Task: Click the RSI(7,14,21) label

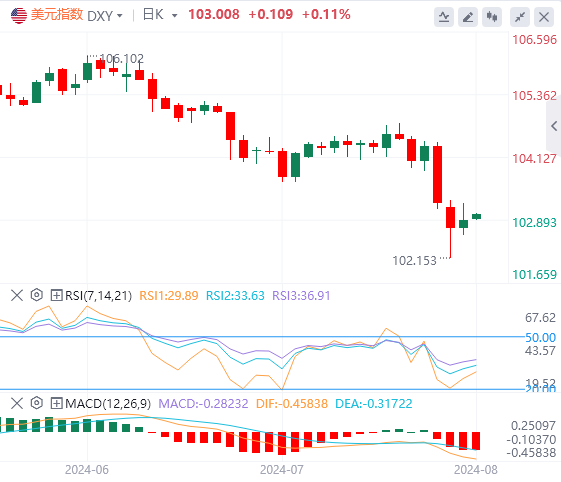Action: click(98, 296)
